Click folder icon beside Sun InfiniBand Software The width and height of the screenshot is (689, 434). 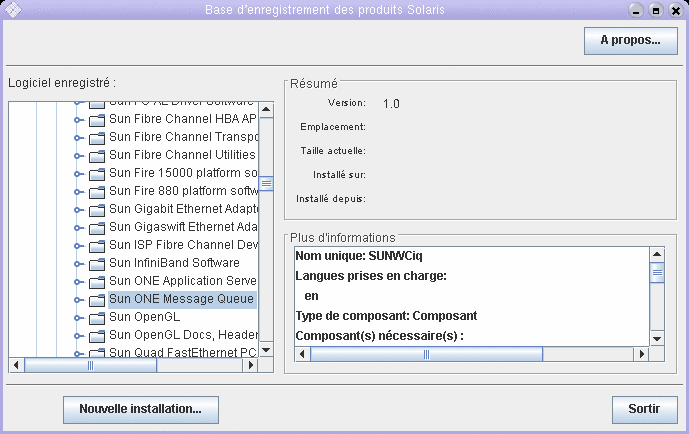click(97, 264)
